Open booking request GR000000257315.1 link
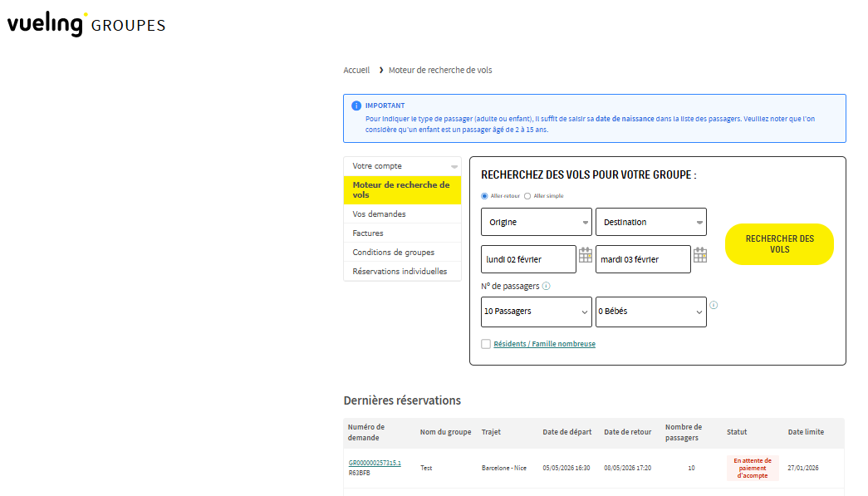 point(375,463)
